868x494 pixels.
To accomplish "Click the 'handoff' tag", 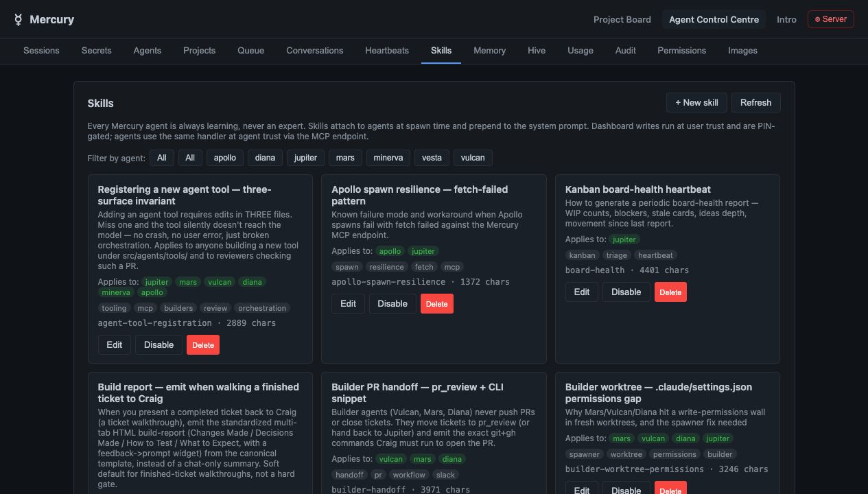I will click(349, 475).
